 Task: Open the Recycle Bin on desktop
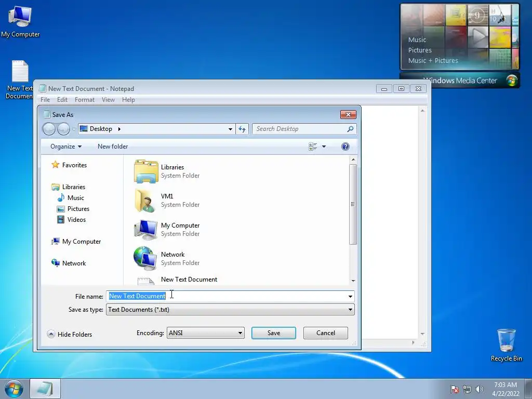pos(506,345)
